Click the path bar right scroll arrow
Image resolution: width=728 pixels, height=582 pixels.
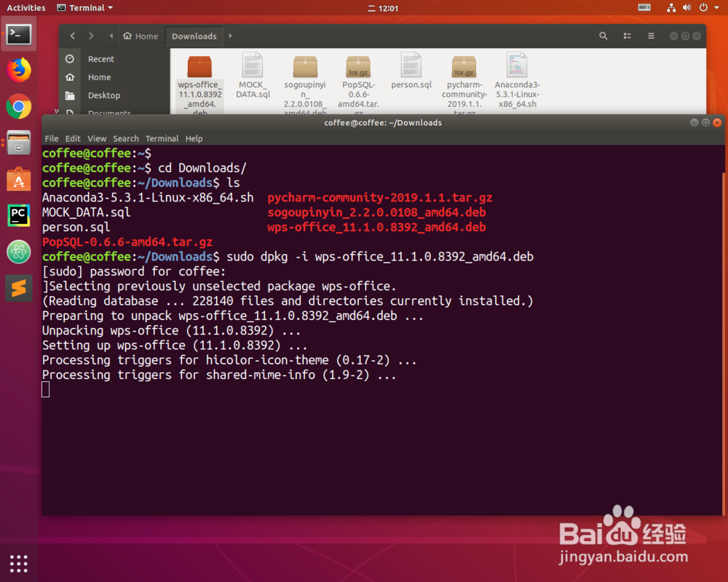point(230,36)
